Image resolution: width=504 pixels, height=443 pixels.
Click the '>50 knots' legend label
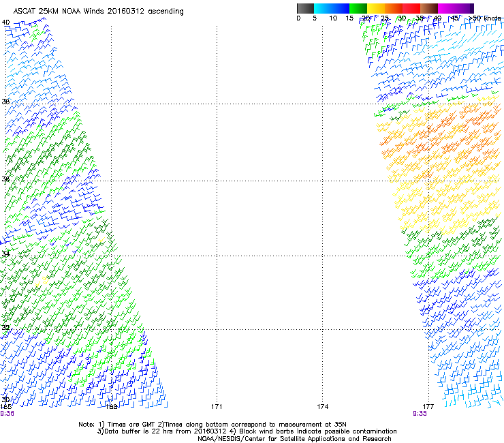tap(484, 18)
